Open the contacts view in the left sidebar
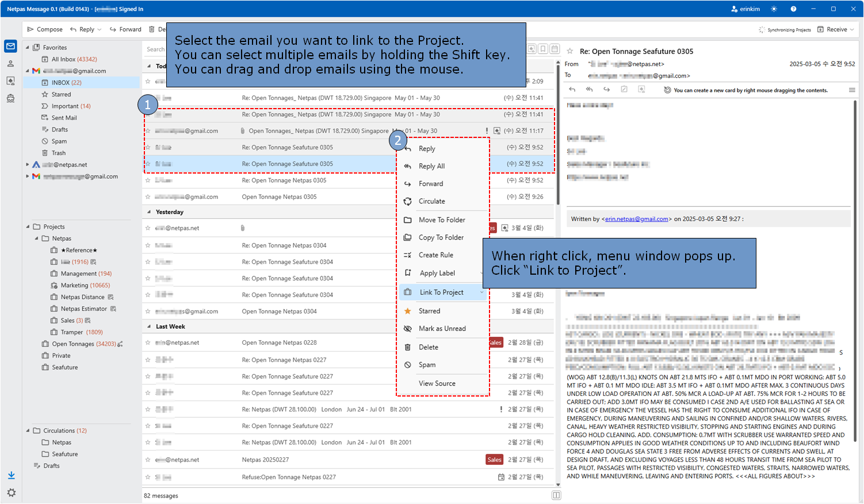 pos(10,64)
